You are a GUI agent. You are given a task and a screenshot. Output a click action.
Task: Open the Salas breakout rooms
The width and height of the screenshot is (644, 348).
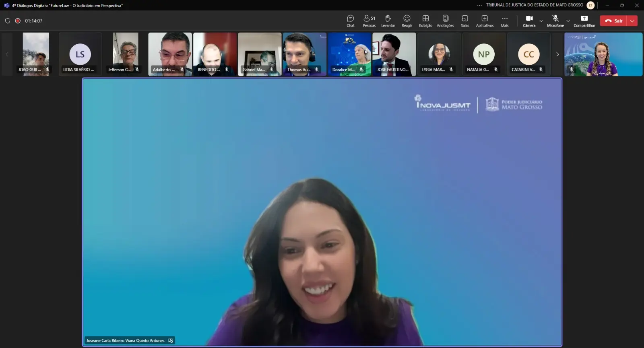point(465,21)
